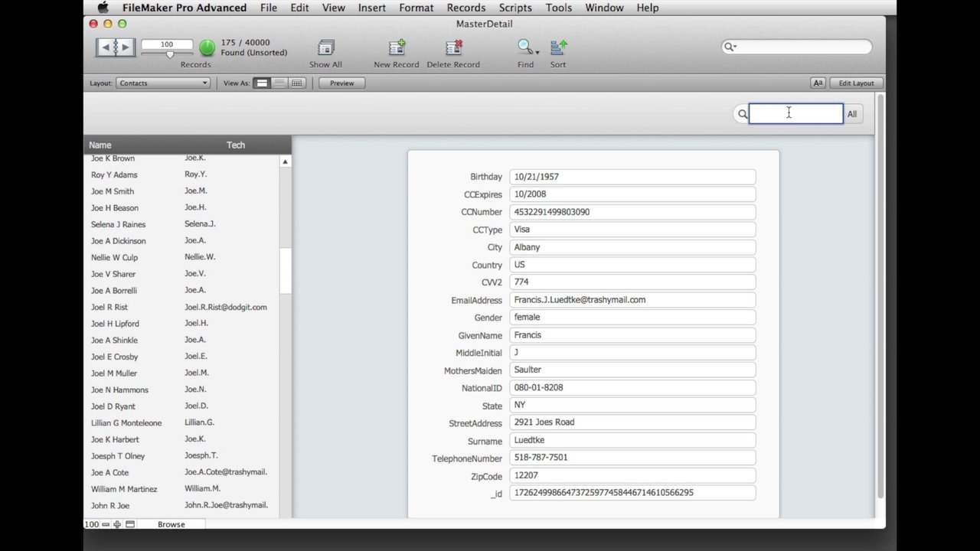
Task: Click the ZipCode field 12207
Action: coord(632,475)
